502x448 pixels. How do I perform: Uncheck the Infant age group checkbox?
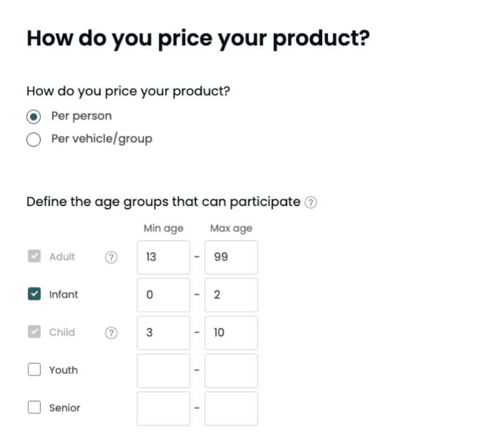point(34,294)
